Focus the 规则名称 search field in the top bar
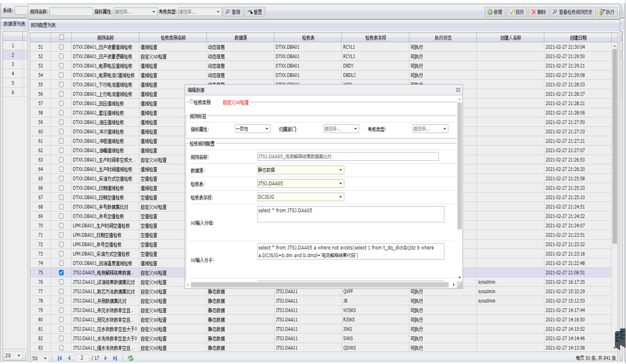Screen dimensions: 626x364 click(x=71, y=12)
